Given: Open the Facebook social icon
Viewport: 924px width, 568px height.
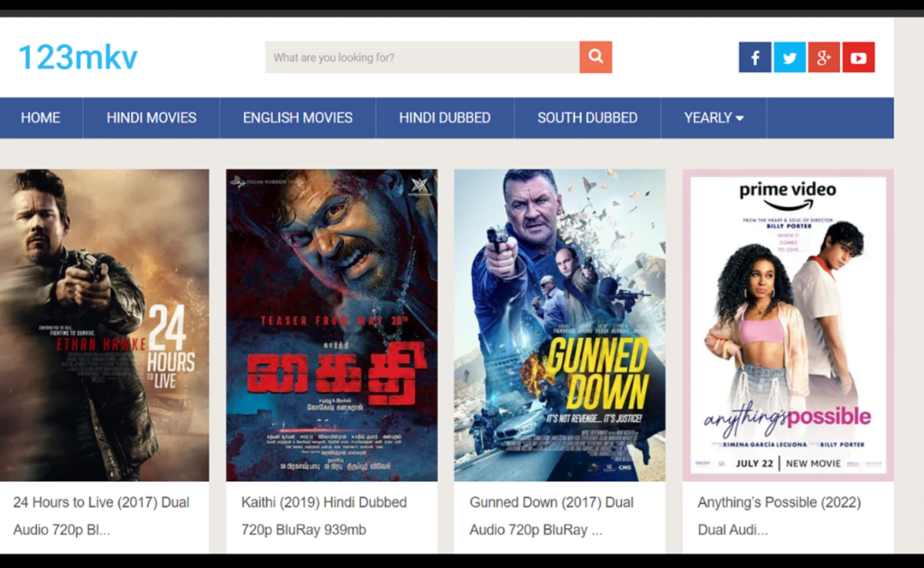Looking at the screenshot, I should [x=755, y=57].
